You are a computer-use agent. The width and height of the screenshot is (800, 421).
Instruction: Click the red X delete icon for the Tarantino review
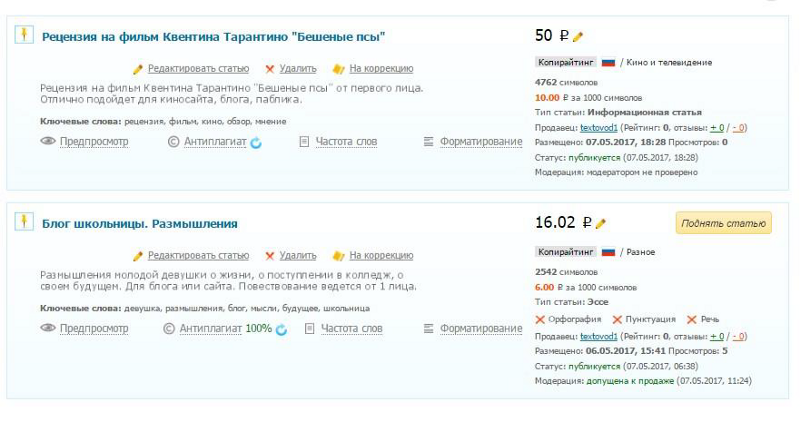point(270,69)
